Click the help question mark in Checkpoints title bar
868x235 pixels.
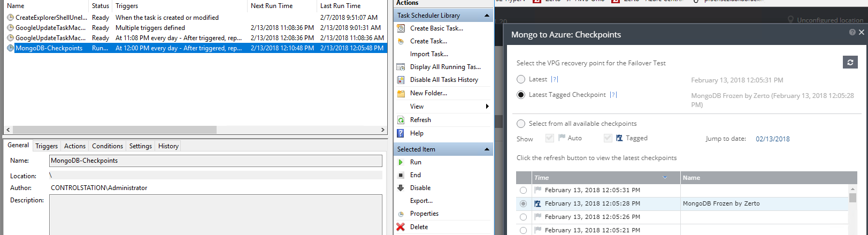click(852, 32)
